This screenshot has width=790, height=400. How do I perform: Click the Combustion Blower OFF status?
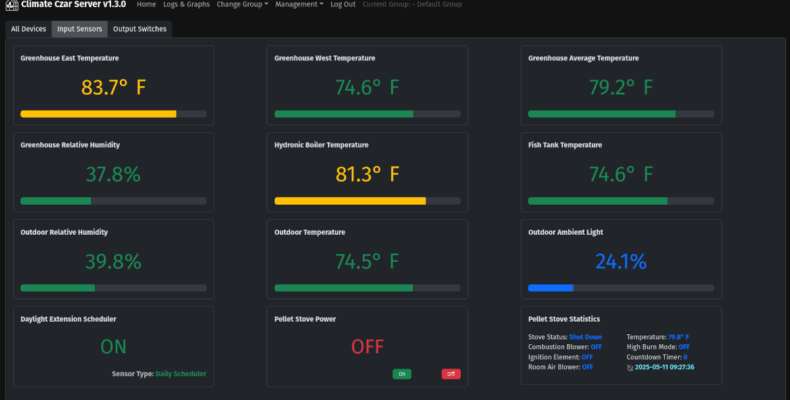[x=597, y=347]
